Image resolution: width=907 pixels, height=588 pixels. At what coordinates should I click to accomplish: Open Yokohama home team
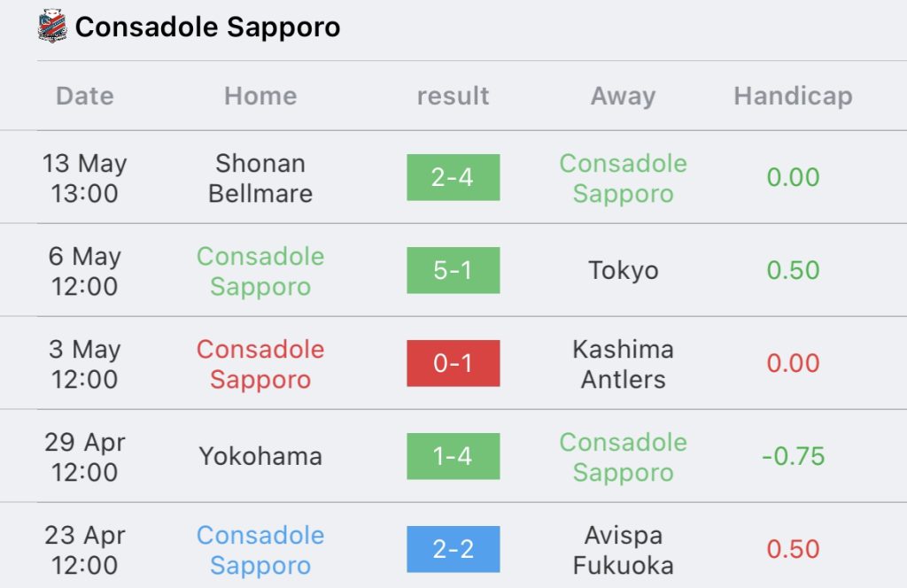pyautogui.click(x=260, y=456)
